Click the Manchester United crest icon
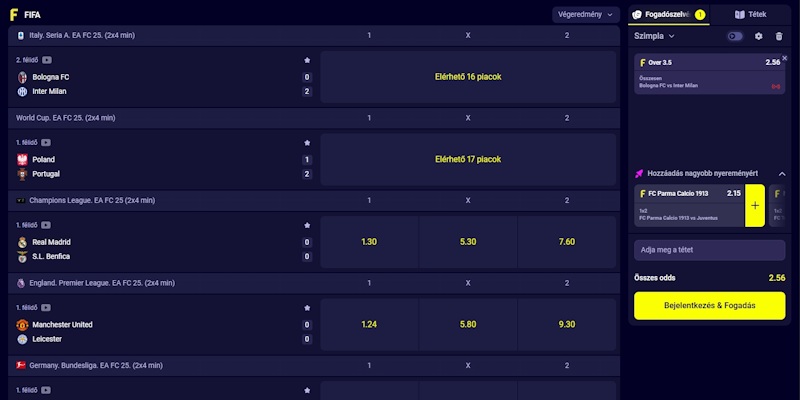Screen dimensions: 800x400 tap(22, 325)
